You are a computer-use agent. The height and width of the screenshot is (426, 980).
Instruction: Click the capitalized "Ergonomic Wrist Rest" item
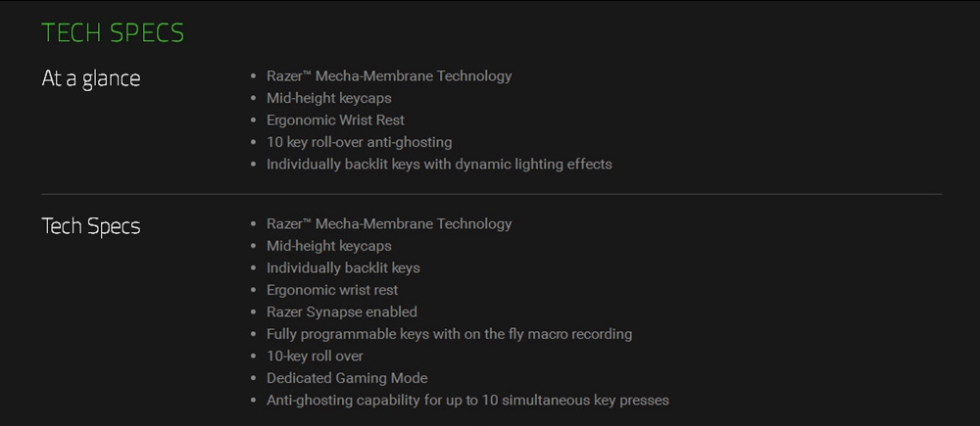pos(335,120)
